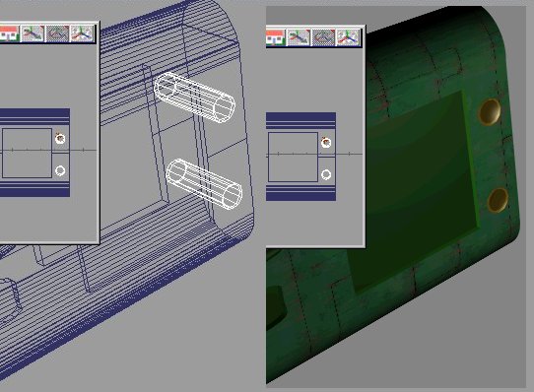
Task: Click the lower brass hole on green model
Action: tap(498, 200)
